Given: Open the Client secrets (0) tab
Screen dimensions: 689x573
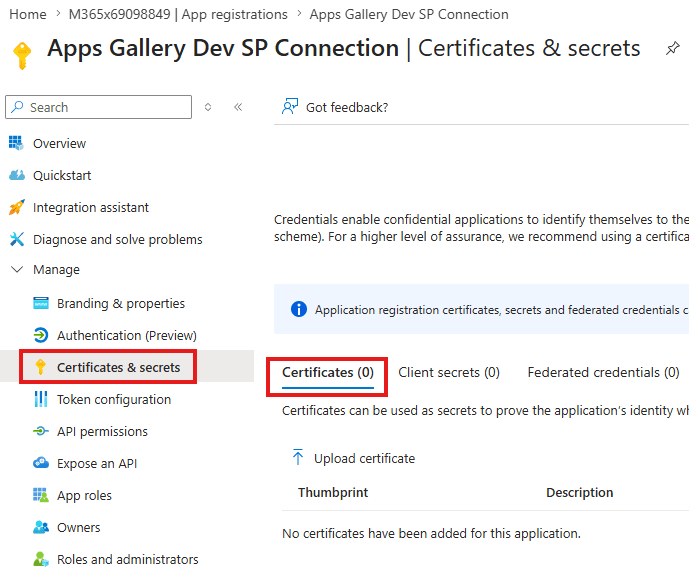Looking at the screenshot, I should [449, 373].
